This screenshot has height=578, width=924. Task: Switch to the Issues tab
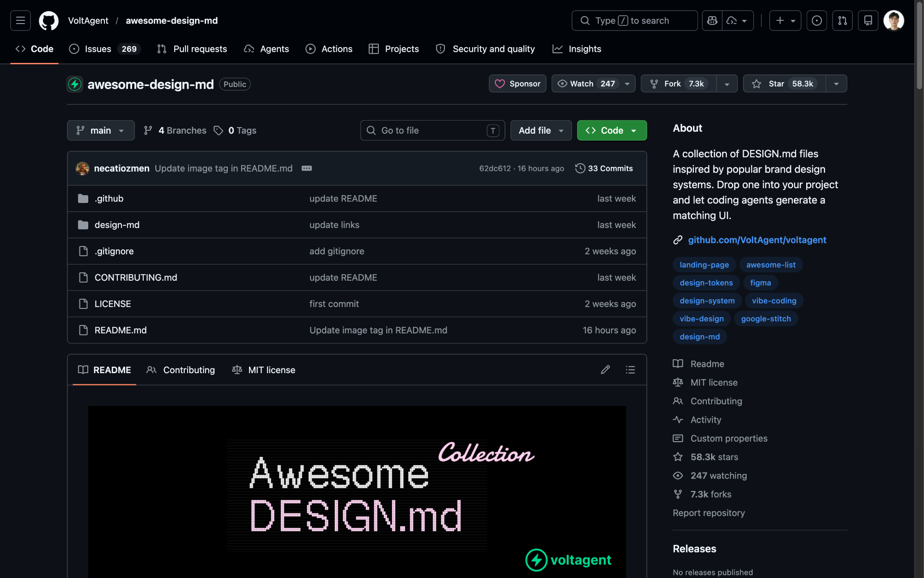coord(104,49)
